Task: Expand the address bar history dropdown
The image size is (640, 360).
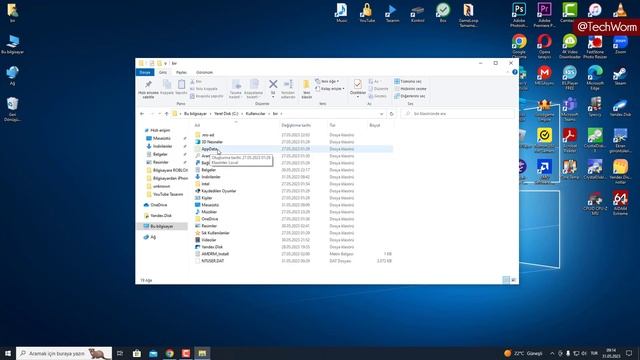Action: [x=381, y=114]
